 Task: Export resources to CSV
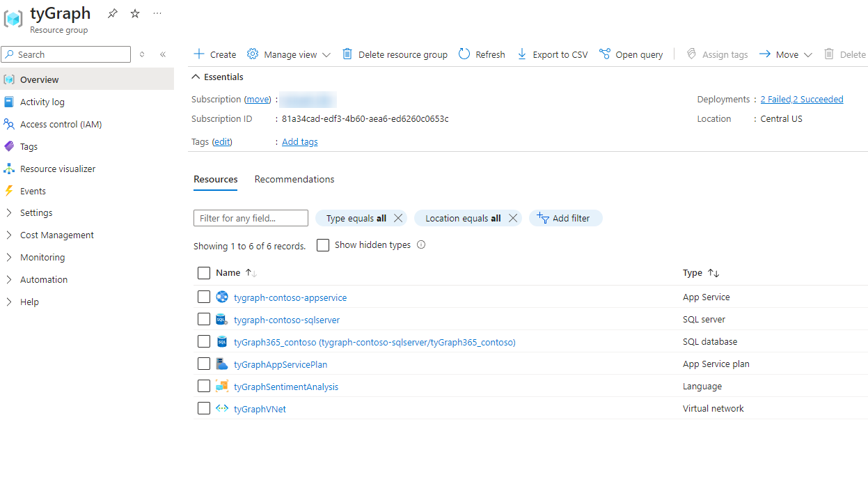pos(552,54)
